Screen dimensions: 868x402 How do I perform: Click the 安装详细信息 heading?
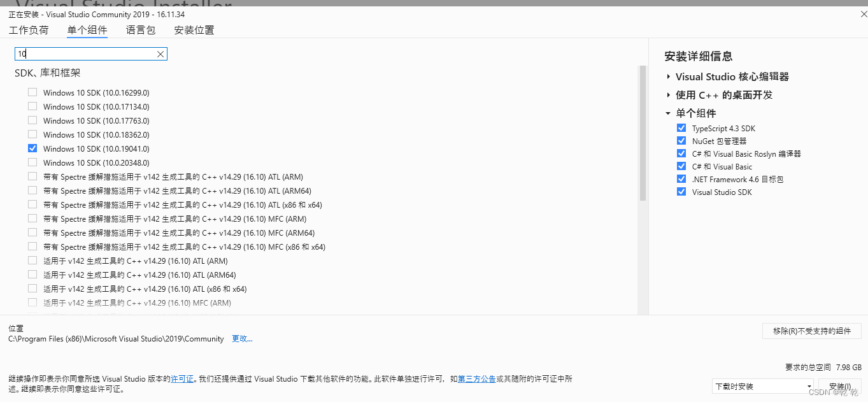pos(699,56)
